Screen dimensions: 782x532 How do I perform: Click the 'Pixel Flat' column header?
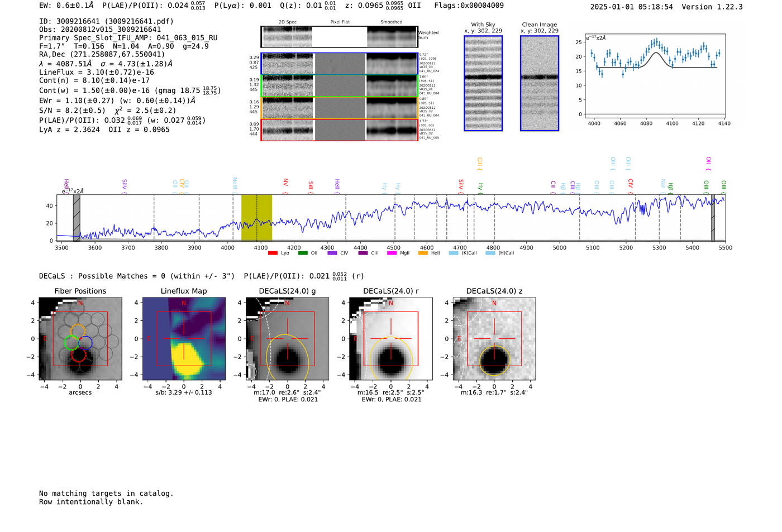pyautogui.click(x=340, y=22)
